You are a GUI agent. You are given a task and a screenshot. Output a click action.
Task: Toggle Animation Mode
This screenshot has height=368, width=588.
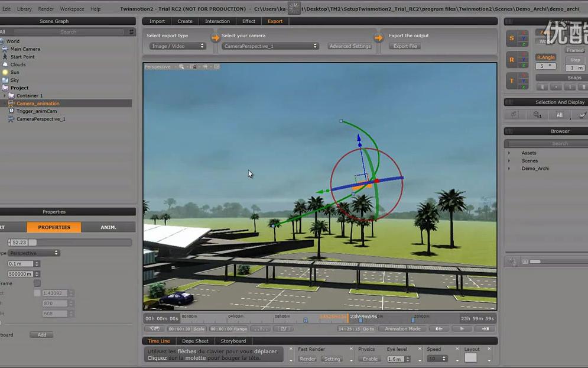pos(402,329)
